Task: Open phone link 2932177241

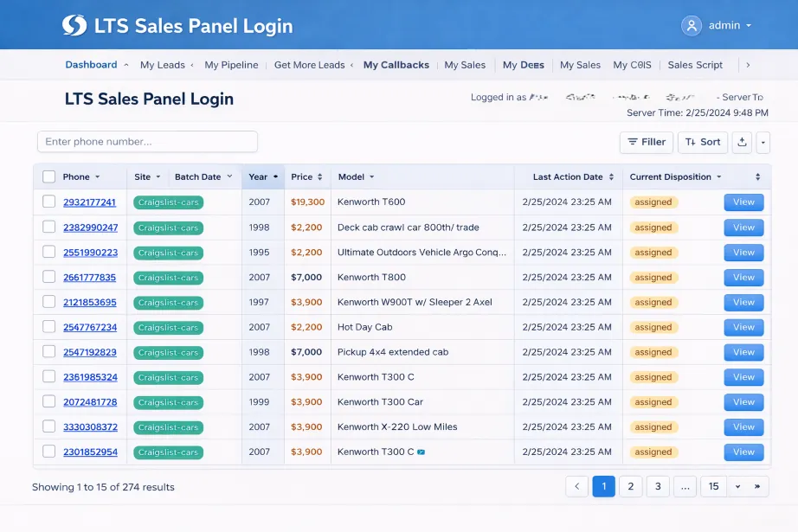Action: coord(89,202)
